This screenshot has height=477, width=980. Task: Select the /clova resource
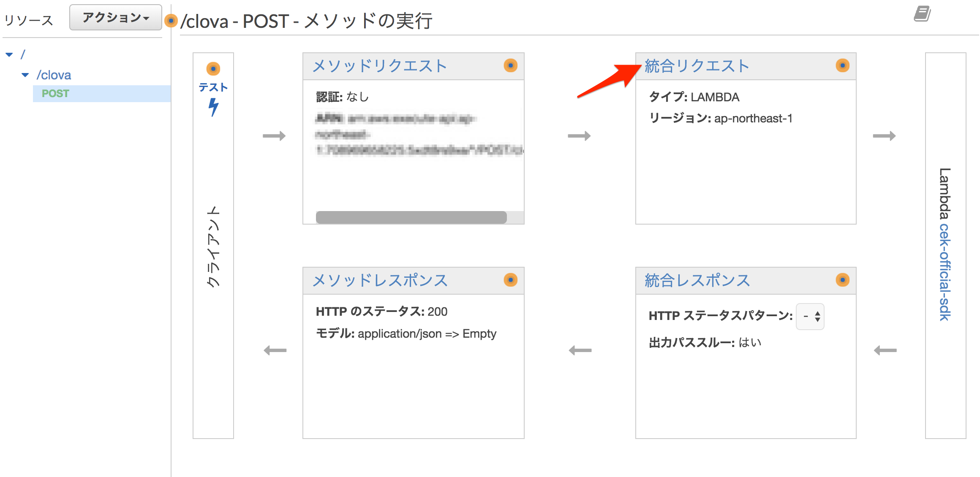point(54,75)
